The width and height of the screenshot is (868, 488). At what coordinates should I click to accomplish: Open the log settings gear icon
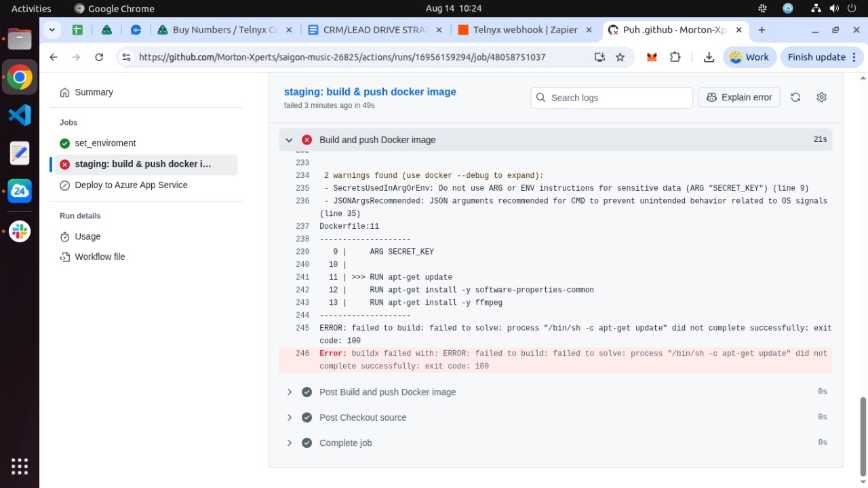(x=821, y=98)
